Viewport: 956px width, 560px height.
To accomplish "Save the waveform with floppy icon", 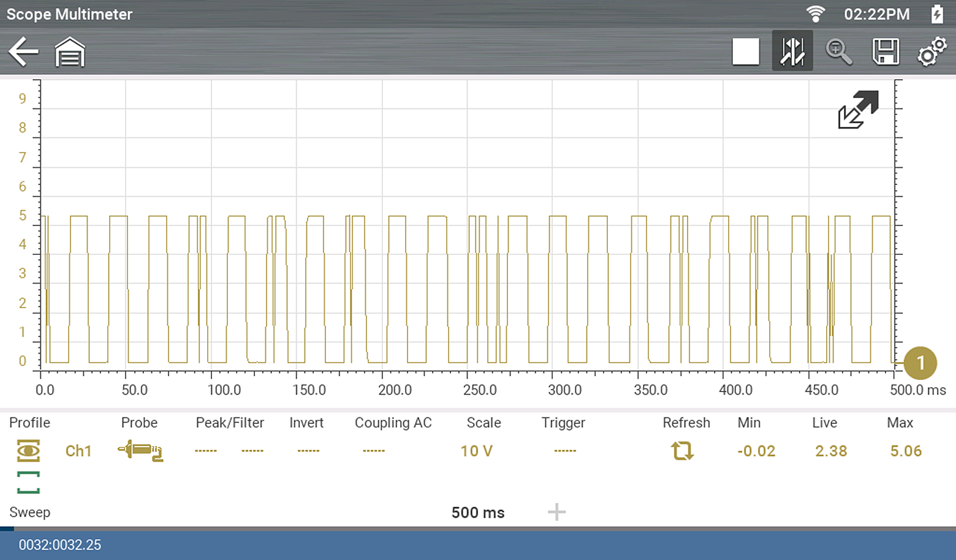I will [886, 51].
